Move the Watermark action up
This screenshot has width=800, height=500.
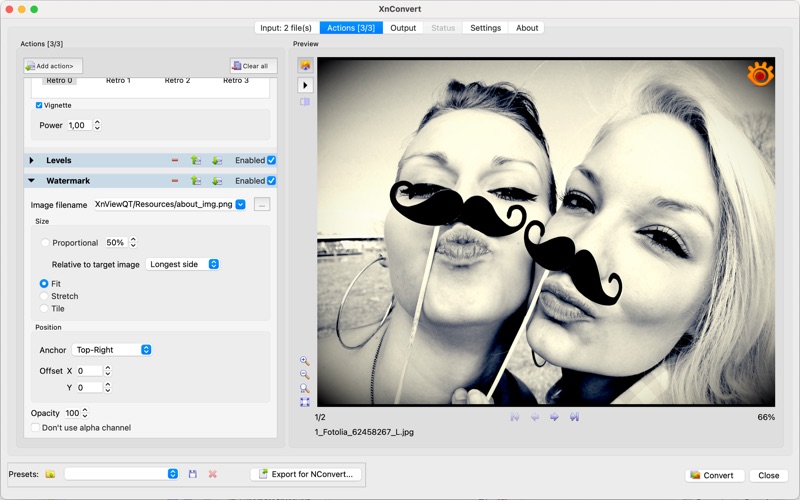pyautogui.click(x=196, y=181)
